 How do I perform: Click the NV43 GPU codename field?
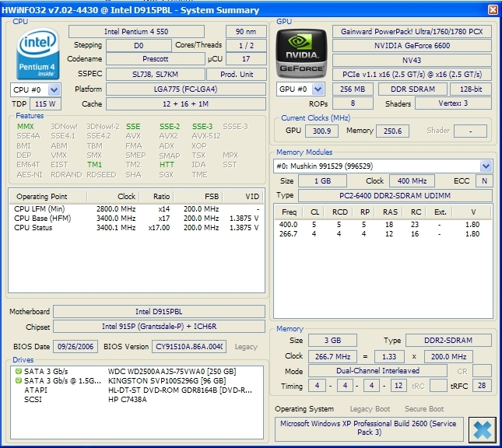412,60
